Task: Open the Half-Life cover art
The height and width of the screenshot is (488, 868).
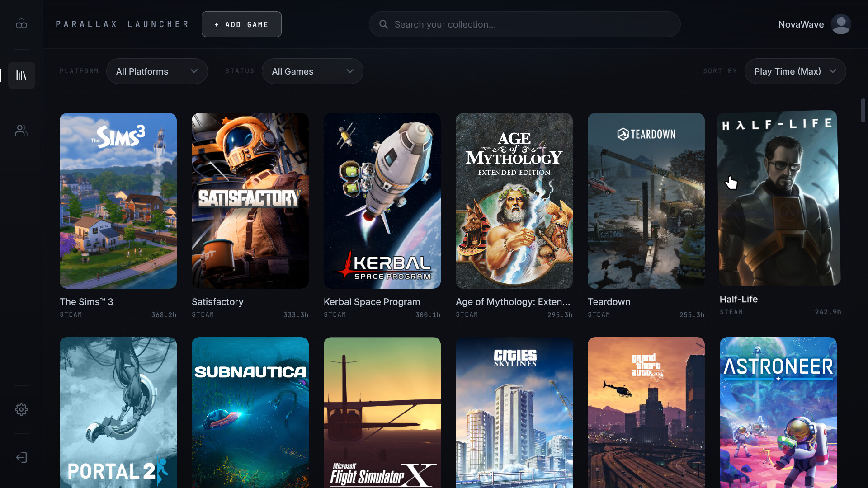Action: pyautogui.click(x=778, y=198)
